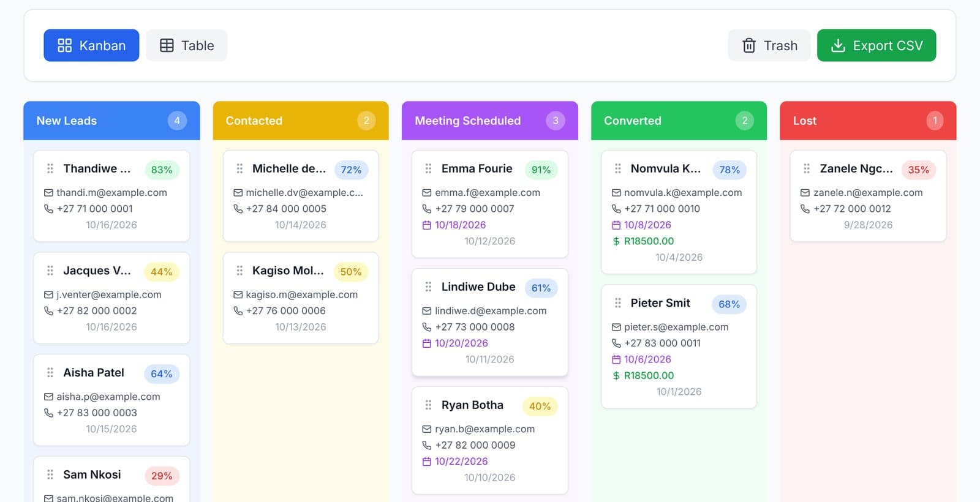Click dollar icon on Nomvula's R18500.00
The image size is (980, 502).
(x=616, y=241)
